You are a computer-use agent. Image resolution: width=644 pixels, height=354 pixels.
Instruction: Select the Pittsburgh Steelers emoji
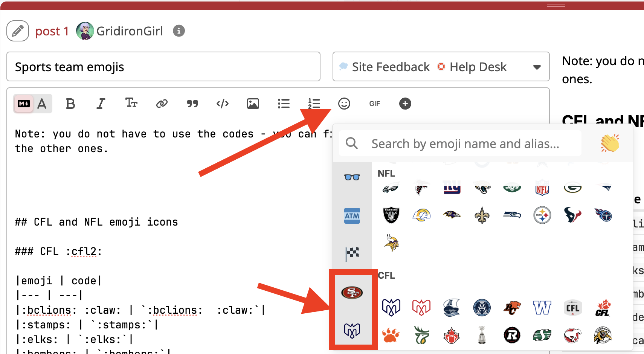[542, 215]
